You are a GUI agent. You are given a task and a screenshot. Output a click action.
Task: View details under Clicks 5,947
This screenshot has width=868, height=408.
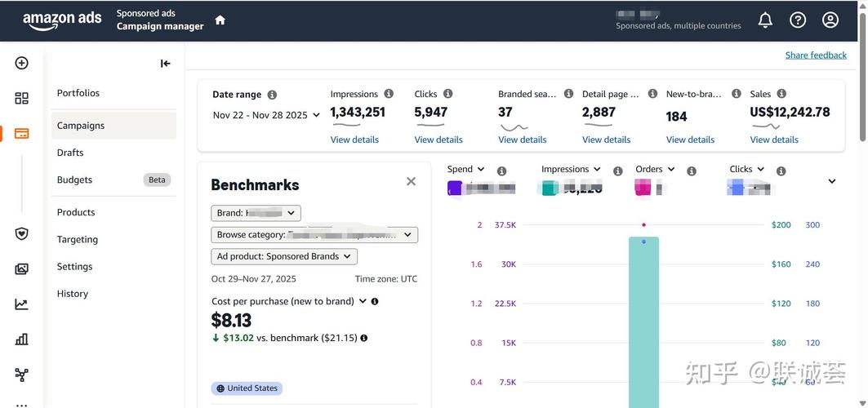click(x=438, y=140)
